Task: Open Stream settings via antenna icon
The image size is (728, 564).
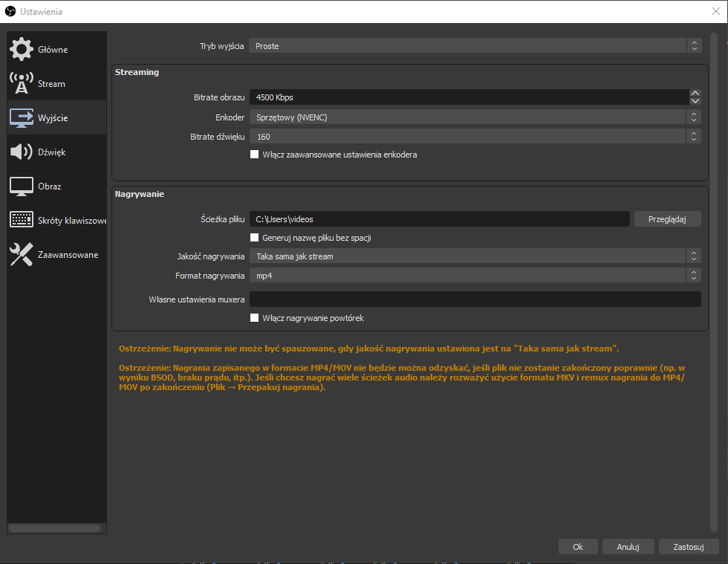Action: pos(21,83)
